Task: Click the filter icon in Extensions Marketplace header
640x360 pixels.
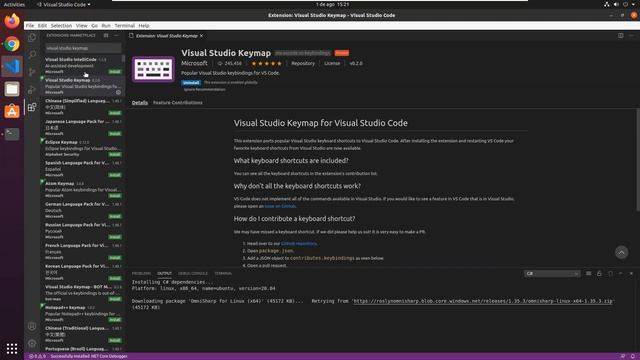Action: point(106,36)
